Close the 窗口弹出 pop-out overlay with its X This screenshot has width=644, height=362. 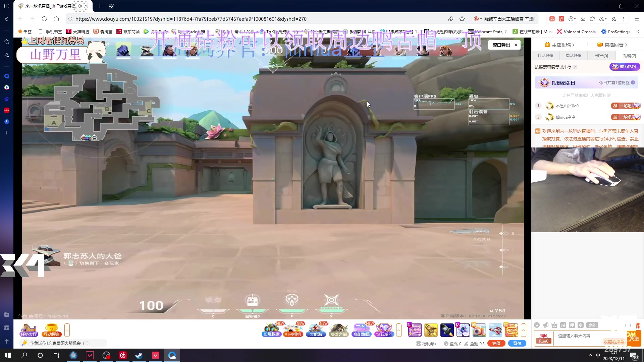pyautogui.click(x=516, y=45)
